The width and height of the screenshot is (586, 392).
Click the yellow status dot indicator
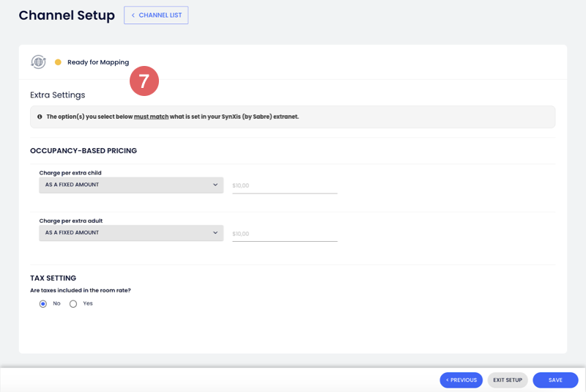click(58, 62)
